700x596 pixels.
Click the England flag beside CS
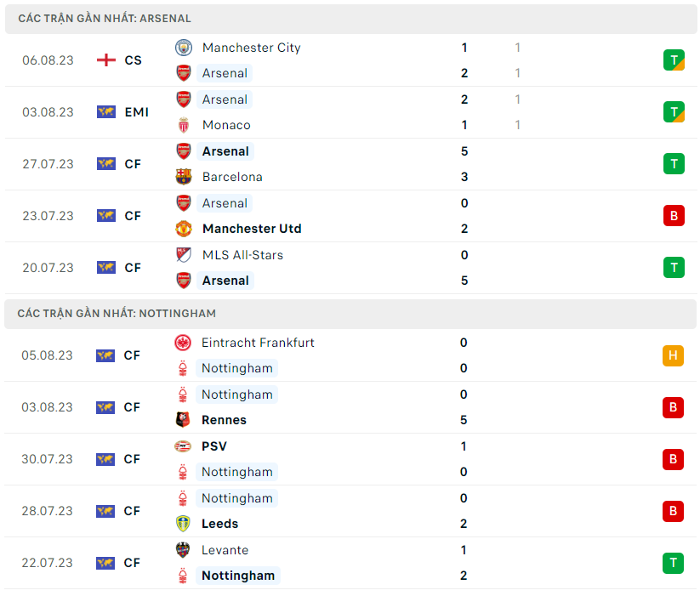pyautogui.click(x=106, y=60)
